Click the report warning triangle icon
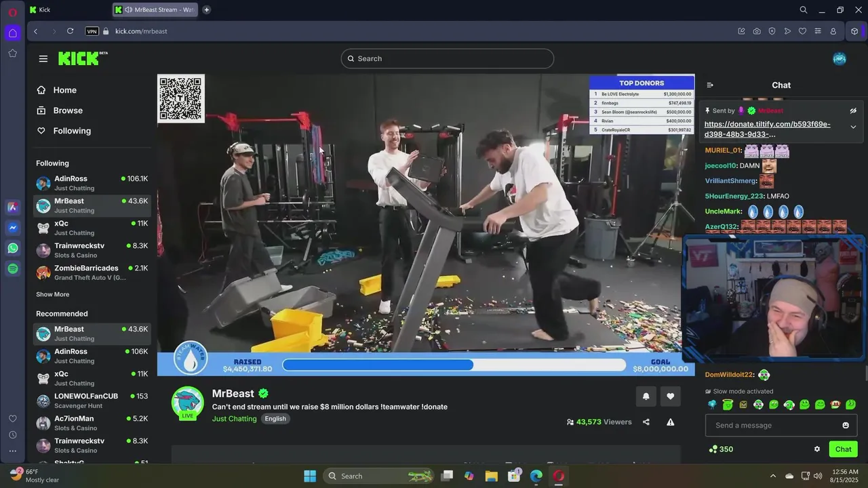 click(x=670, y=422)
